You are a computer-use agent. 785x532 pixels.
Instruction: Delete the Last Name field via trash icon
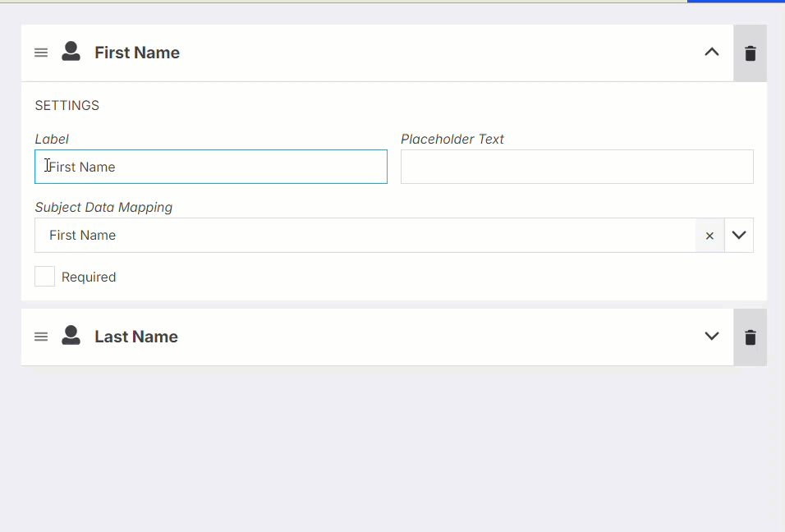point(750,337)
